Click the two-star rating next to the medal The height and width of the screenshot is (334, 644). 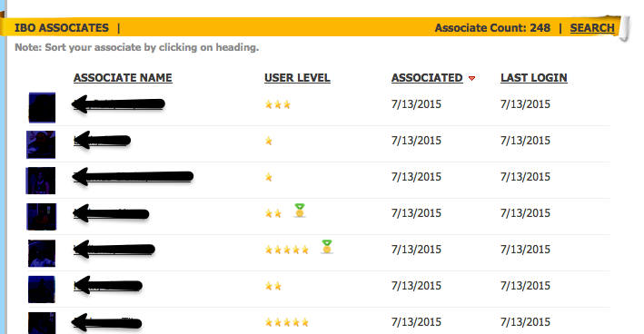point(273,213)
